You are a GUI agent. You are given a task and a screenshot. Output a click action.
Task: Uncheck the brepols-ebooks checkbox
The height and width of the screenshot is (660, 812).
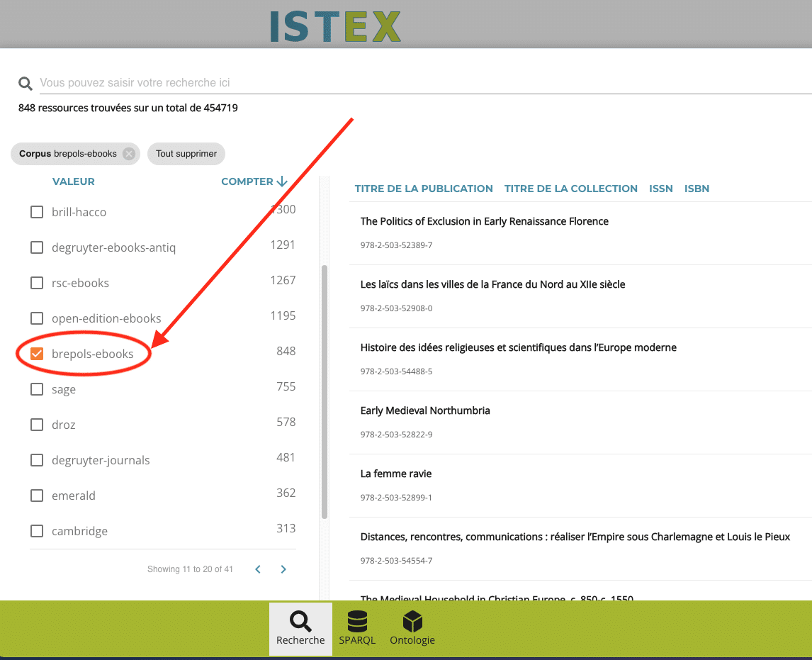coord(37,354)
